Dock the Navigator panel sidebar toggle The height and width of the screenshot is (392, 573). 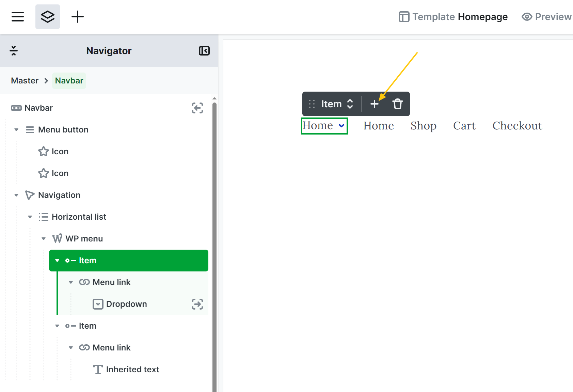[x=204, y=51]
